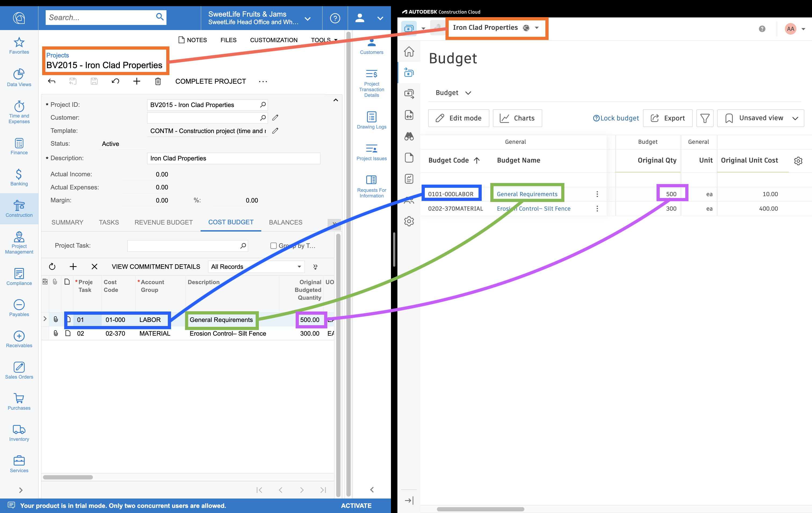
Task: Open the Sales Orders workspace
Action: [x=19, y=371]
